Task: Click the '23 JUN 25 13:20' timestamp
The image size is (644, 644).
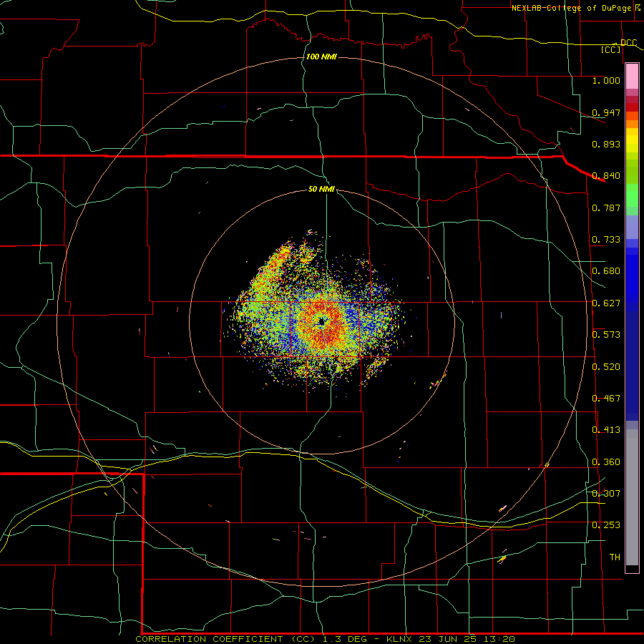Action: click(467, 639)
